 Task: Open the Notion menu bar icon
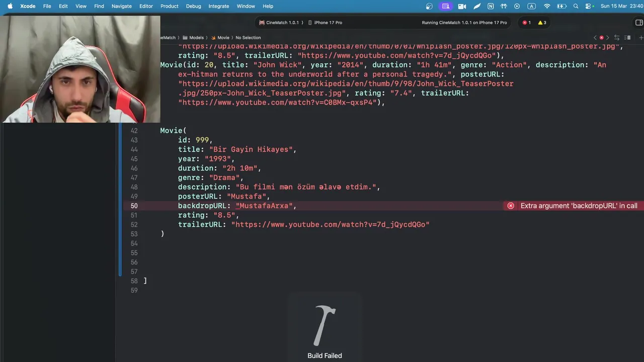[x=491, y=6]
